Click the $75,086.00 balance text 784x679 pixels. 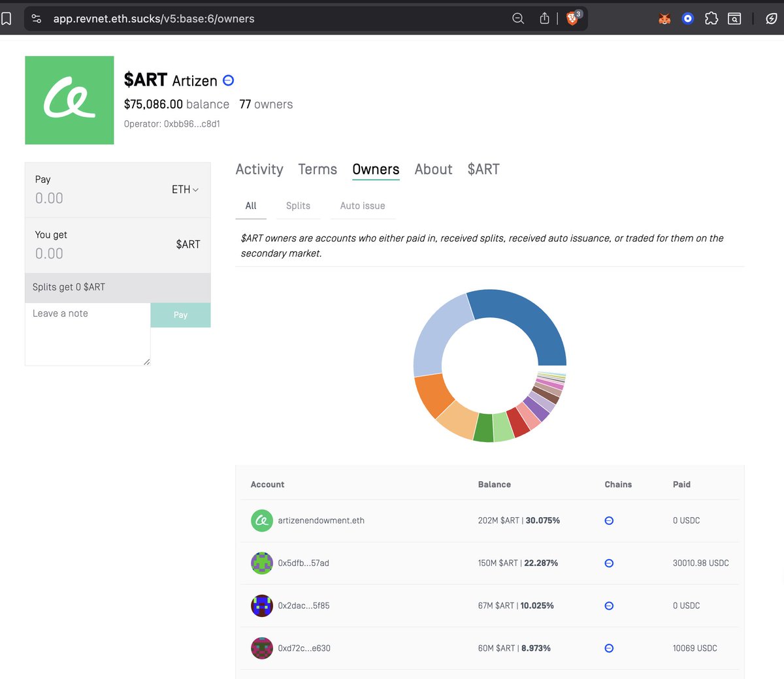pos(176,104)
